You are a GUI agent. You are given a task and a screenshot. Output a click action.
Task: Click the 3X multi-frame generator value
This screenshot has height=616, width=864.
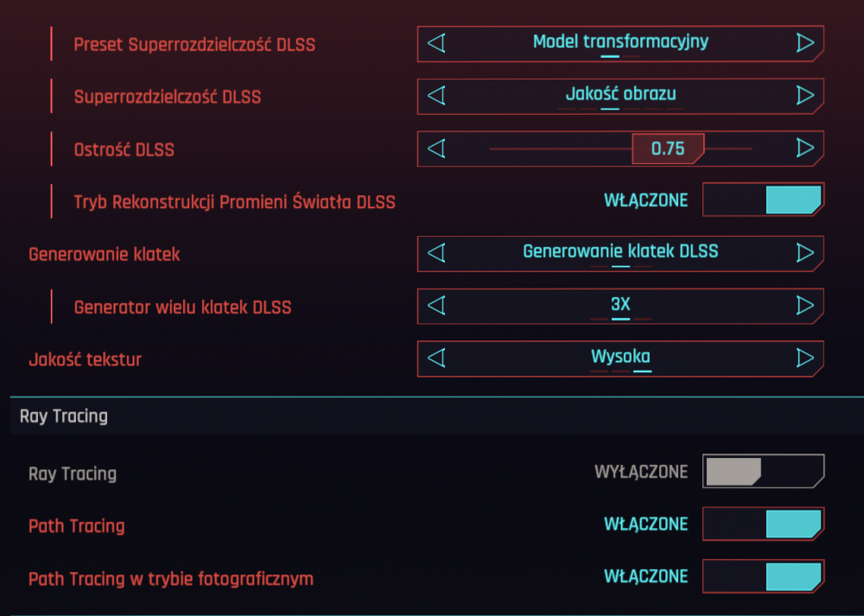coord(620,304)
